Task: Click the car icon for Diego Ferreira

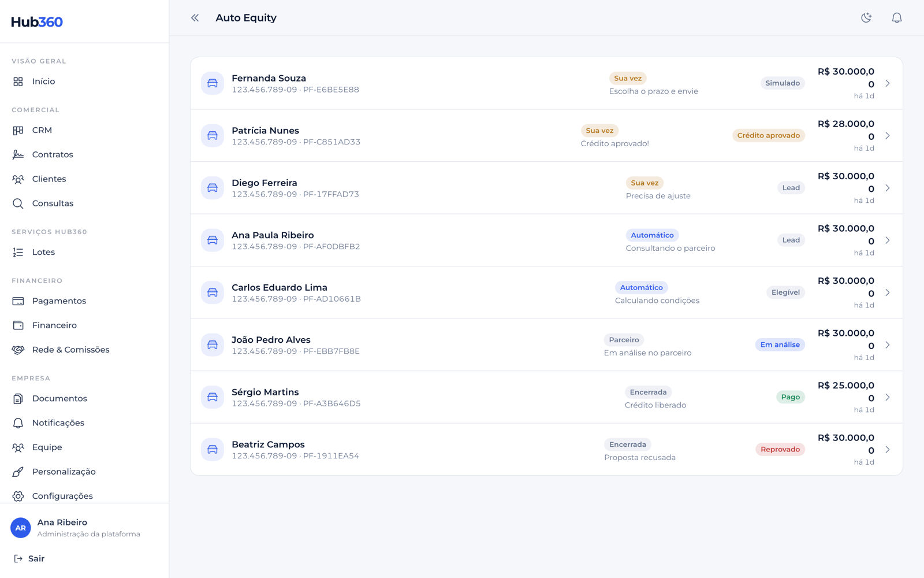Action: point(213,188)
